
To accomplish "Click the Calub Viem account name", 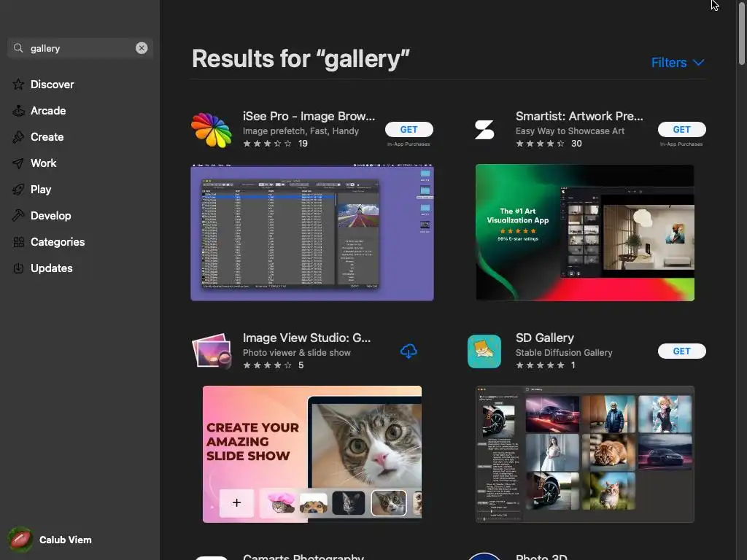I will pyautogui.click(x=65, y=540).
